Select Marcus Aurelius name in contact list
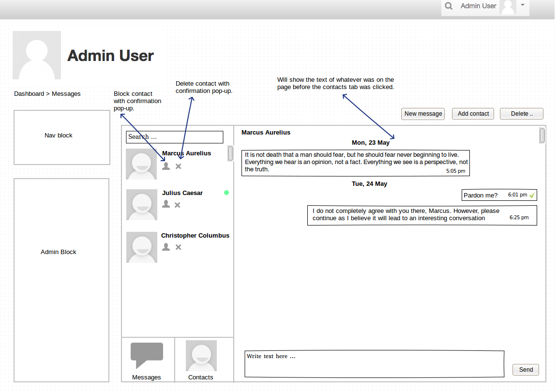 (x=186, y=153)
